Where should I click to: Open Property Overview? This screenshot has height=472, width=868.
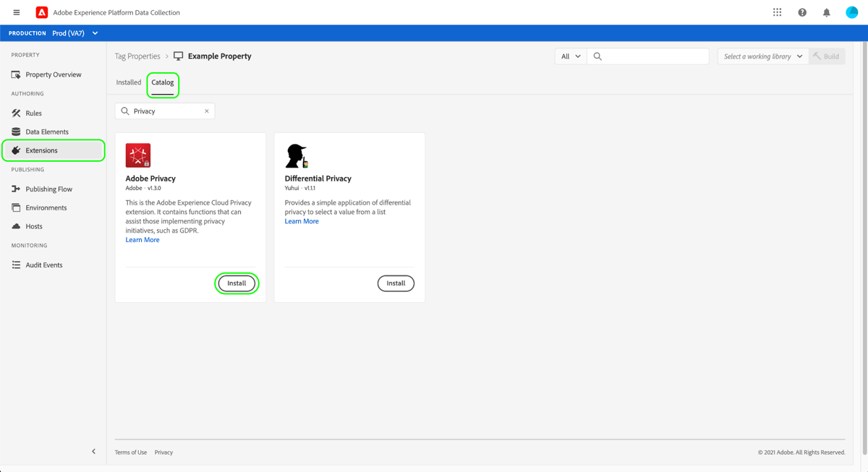tap(52, 74)
